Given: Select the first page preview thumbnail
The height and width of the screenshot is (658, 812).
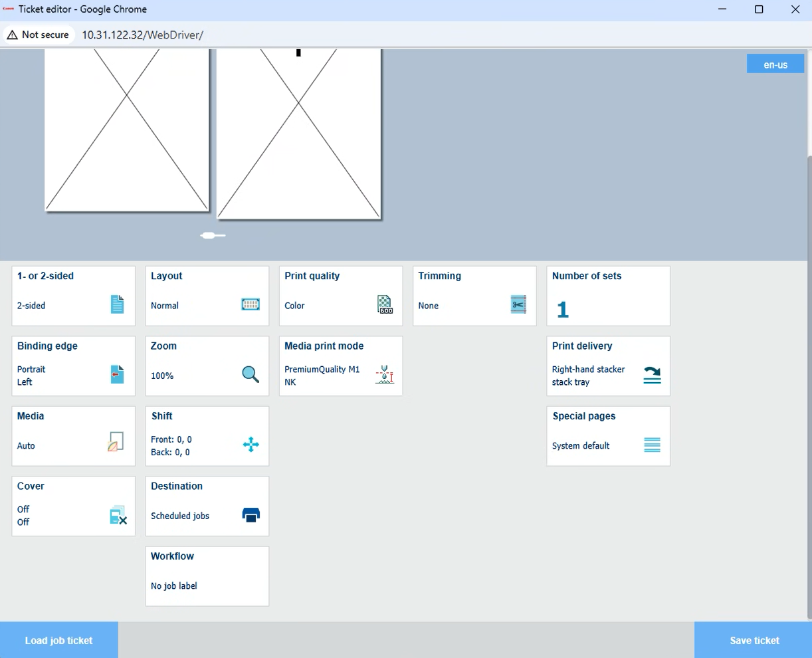Looking at the screenshot, I should click(127, 130).
